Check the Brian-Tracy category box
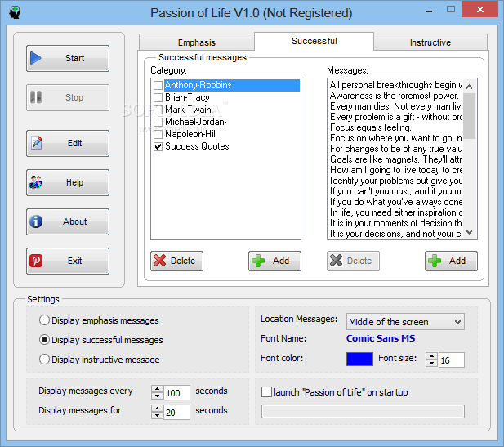 tap(158, 97)
